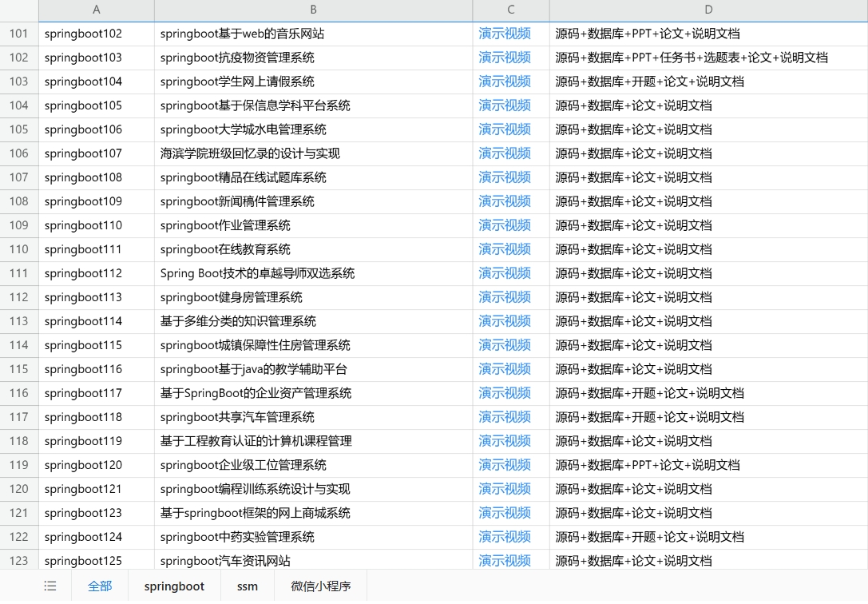Open 演示视频 link for springboot104

(505, 81)
